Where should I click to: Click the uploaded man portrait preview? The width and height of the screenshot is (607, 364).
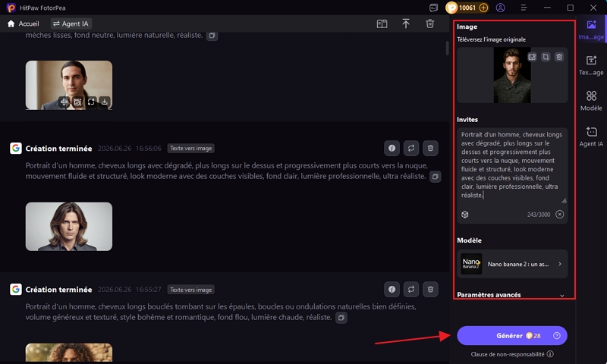pyautogui.click(x=512, y=75)
